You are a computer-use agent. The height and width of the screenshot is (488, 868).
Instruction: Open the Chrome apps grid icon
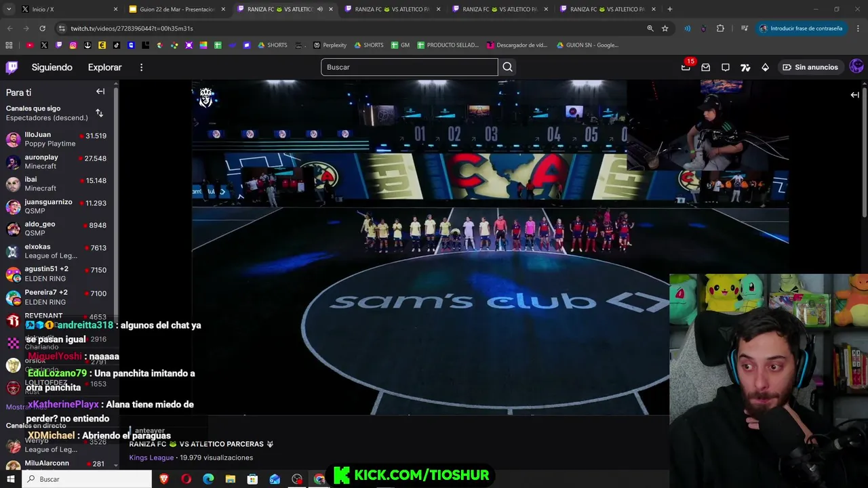pos(9,45)
